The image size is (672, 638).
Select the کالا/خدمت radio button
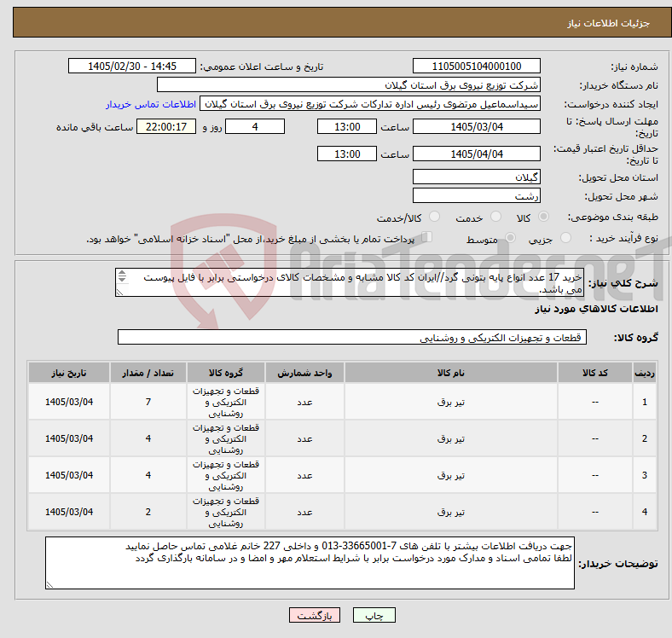point(435,217)
